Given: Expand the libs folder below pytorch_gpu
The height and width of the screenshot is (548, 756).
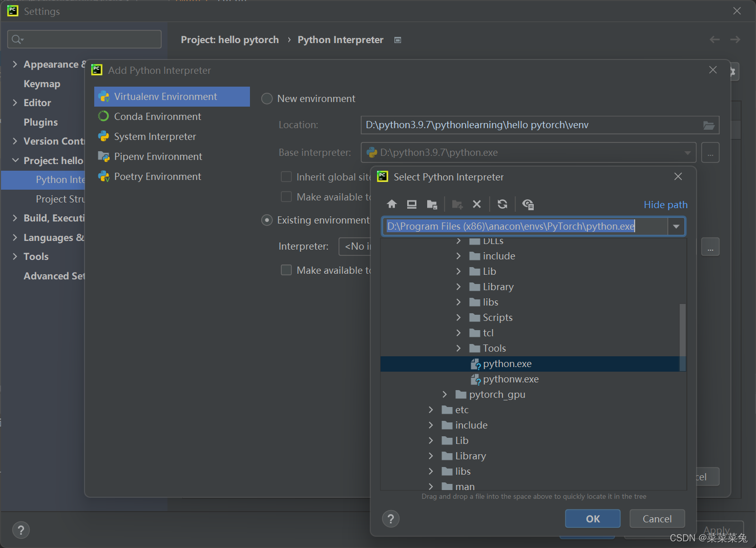Looking at the screenshot, I should tap(431, 471).
